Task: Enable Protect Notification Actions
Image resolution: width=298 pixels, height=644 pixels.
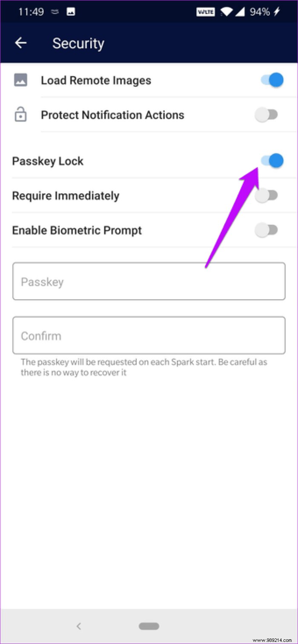Action: [267, 115]
